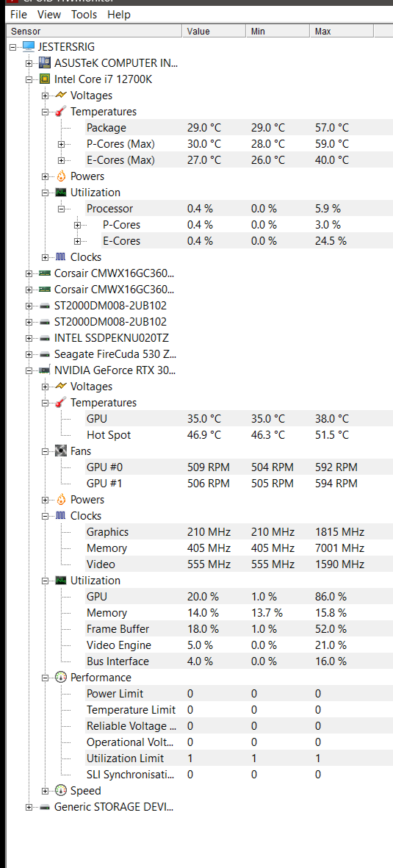
Task: Click the Intel Core i7 processor chip icon
Action: pos(45,79)
